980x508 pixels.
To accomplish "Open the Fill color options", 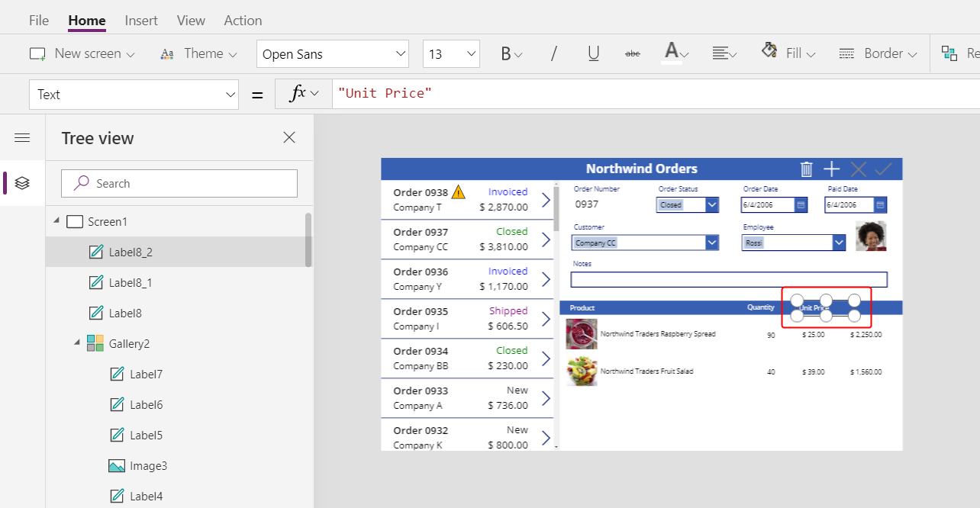I will tap(788, 53).
